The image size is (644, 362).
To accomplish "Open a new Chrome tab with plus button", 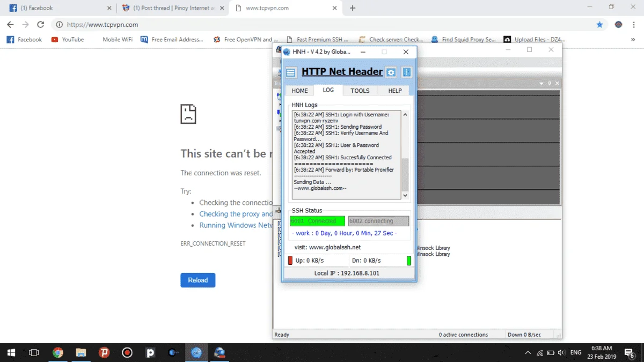I will click(x=353, y=8).
